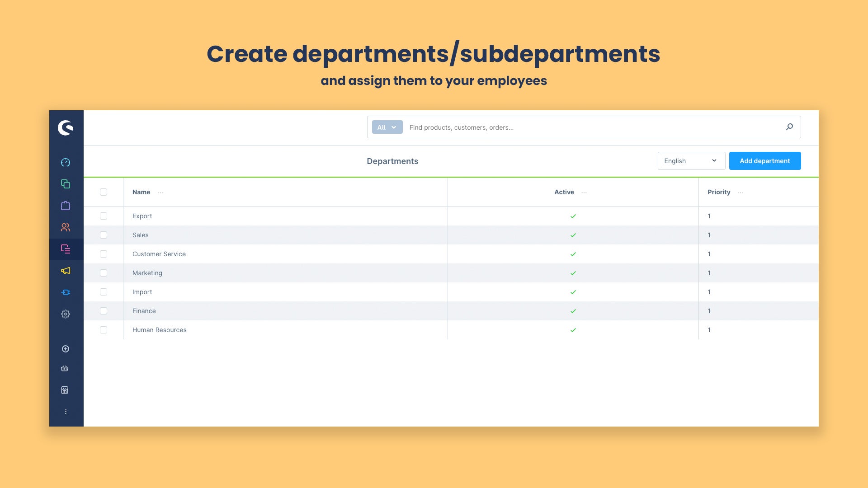Open the Import department entry

[x=142, y=292]
